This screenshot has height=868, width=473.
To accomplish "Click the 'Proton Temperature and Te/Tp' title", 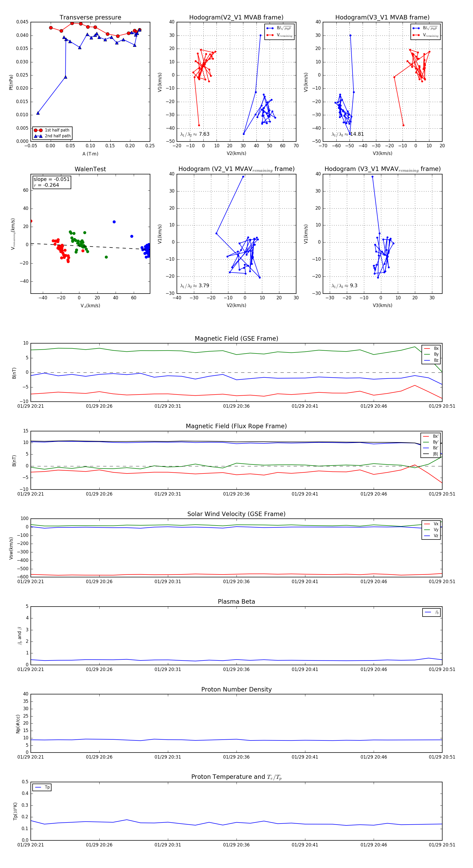I will pos(236,777).
